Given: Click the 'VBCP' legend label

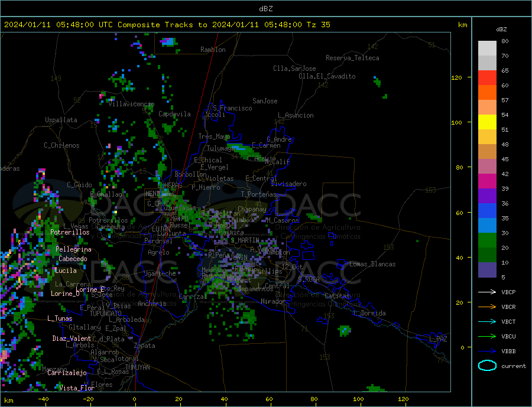Looking at the screenshot, I should 508,292.
